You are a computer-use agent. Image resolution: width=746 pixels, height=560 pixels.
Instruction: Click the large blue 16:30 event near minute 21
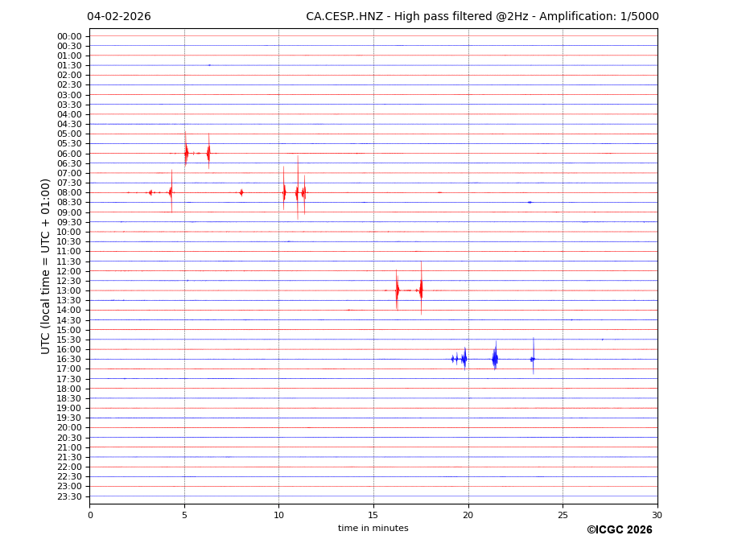495,359
